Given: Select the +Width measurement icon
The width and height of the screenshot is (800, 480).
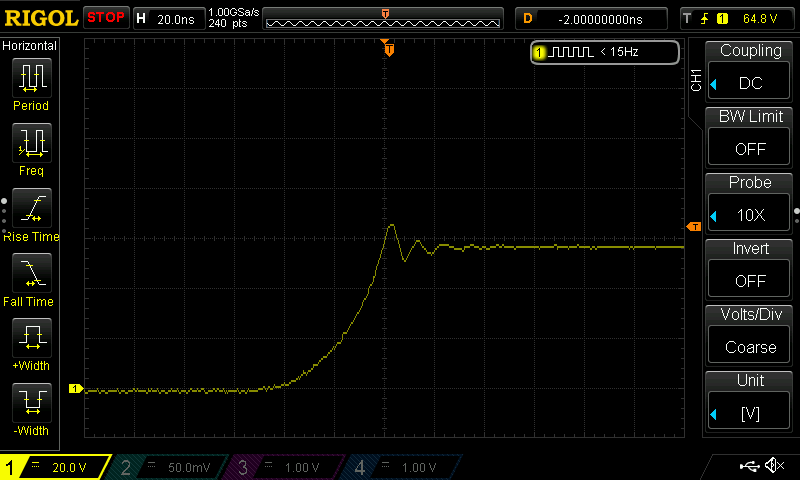Looking at the screenshot, I should coord(32,338).
